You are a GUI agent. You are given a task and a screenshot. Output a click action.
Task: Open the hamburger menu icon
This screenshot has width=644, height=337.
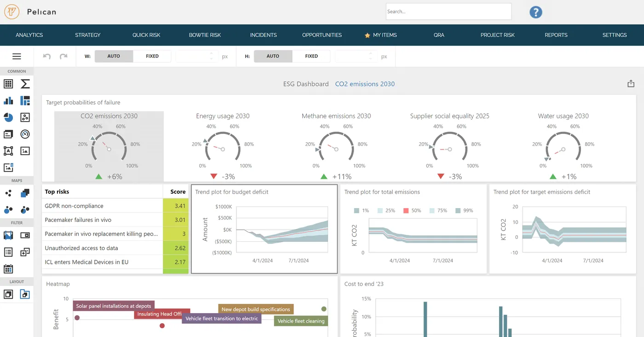click(17, 57)
